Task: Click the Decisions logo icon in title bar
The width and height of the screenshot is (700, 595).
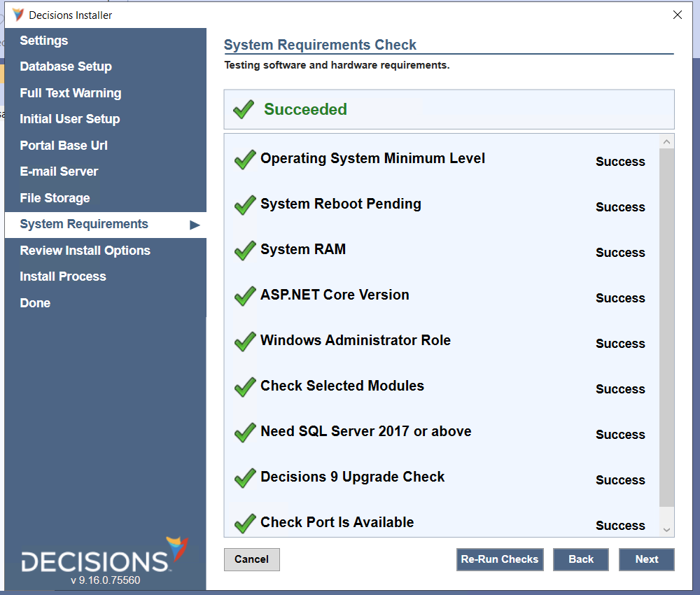Action: [x=18, y=15]
